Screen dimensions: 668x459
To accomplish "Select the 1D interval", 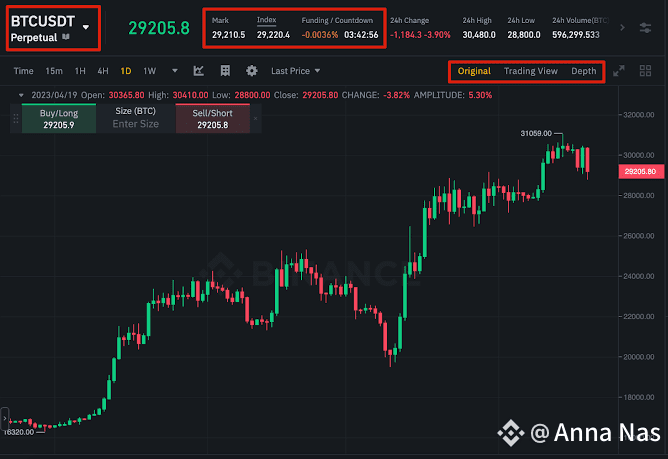I will pos(126,71).
